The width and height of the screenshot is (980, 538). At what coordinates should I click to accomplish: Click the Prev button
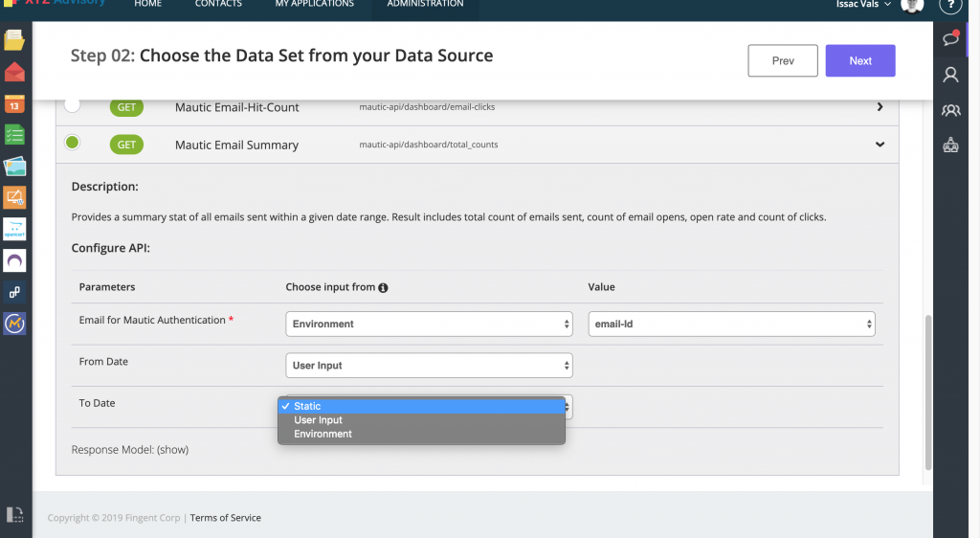click(783, 60)
